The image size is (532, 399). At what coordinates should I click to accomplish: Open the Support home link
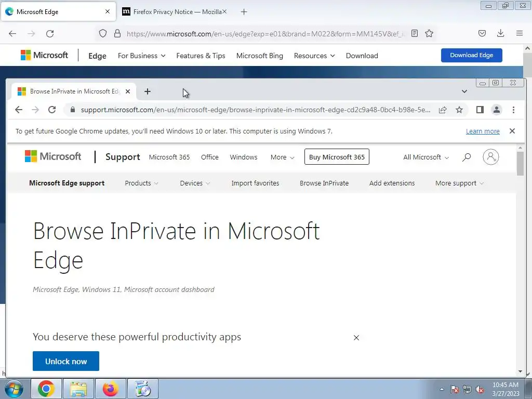123,157
